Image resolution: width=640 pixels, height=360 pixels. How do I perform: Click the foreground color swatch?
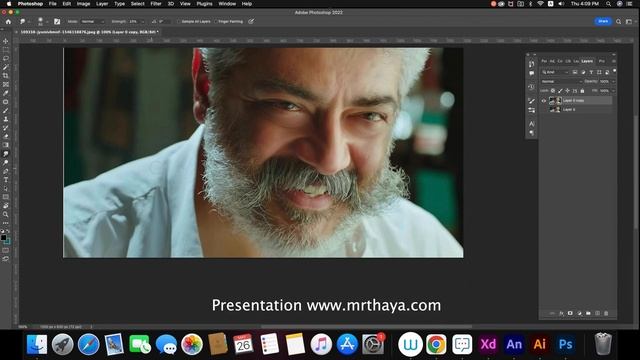[x=4, y=238]
